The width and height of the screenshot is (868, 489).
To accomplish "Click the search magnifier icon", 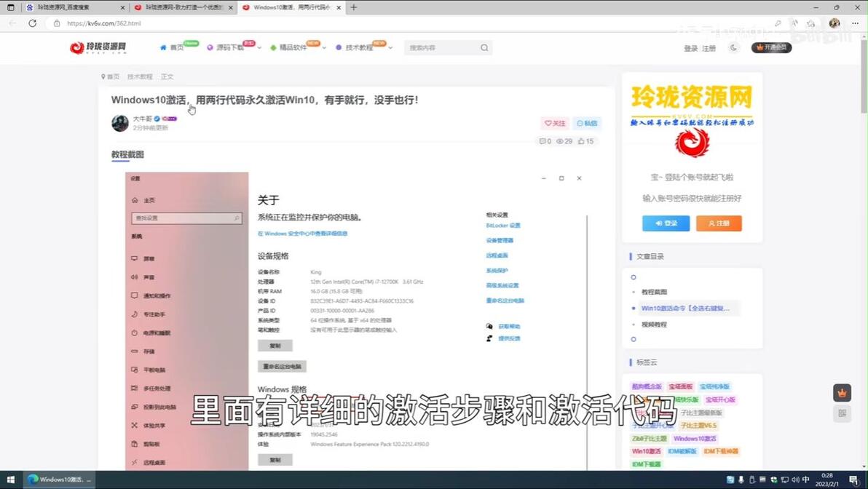I will click(x=484, y=47).
